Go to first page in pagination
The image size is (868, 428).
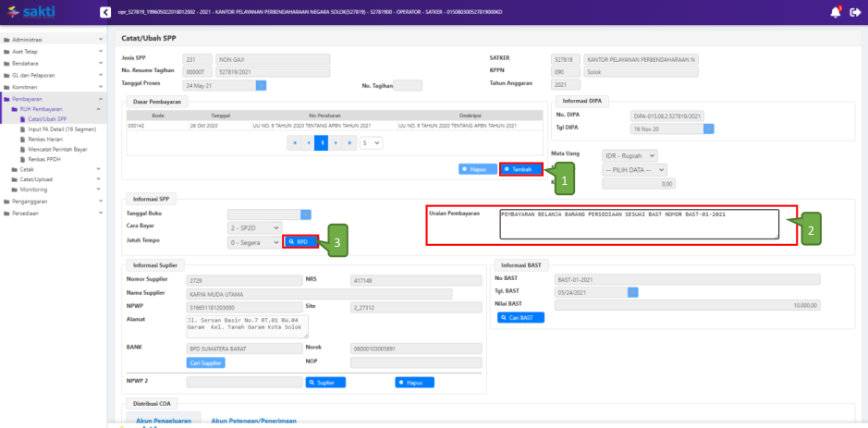(x=294, y=143)
